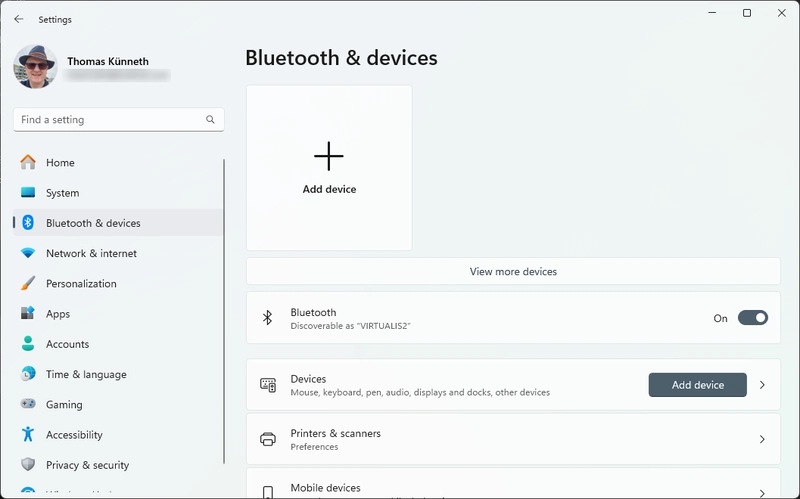This screenshot has width=800, height=499.
Task: Click the Devices keyboard icon
Action: click(268, 385)
